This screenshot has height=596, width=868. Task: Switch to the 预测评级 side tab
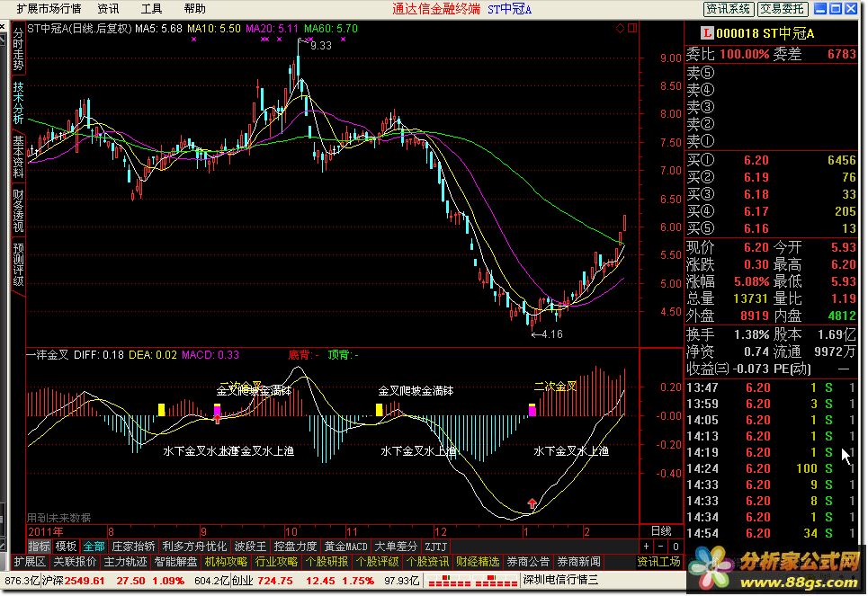(18, 264)
